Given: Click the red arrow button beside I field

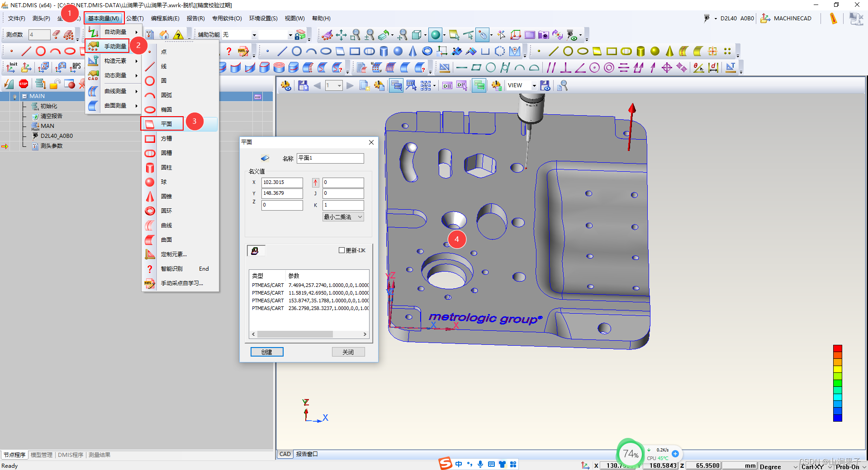Looking at the screenshot, I should (x=315, y=183).
